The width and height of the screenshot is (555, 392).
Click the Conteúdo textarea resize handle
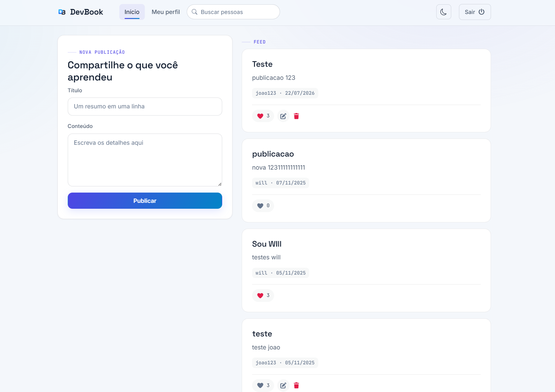(220, 184)
